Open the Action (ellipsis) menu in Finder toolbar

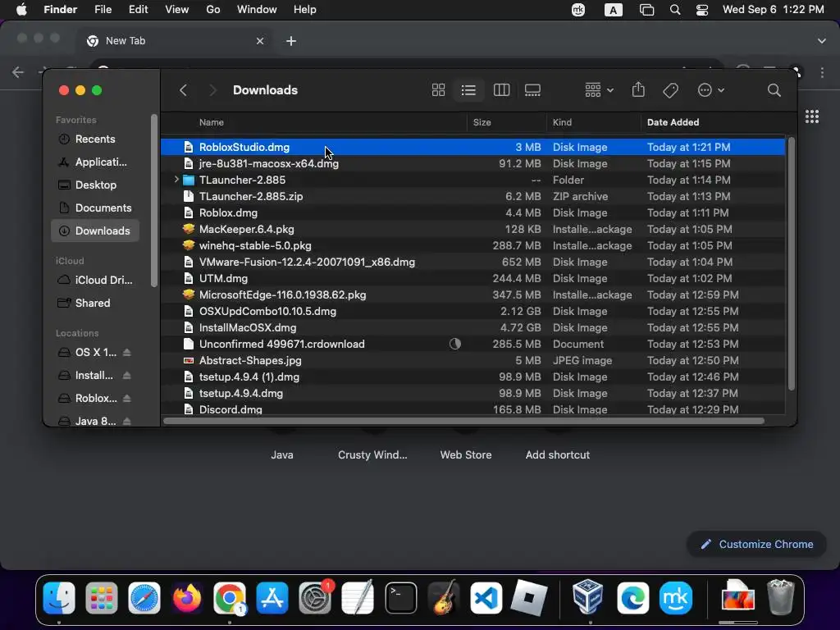click(711, 90)
